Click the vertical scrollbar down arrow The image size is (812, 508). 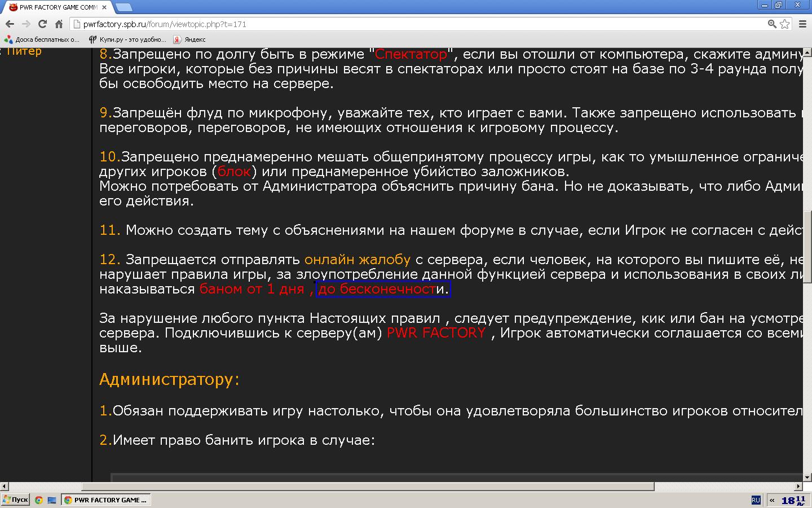click(807, 477)
